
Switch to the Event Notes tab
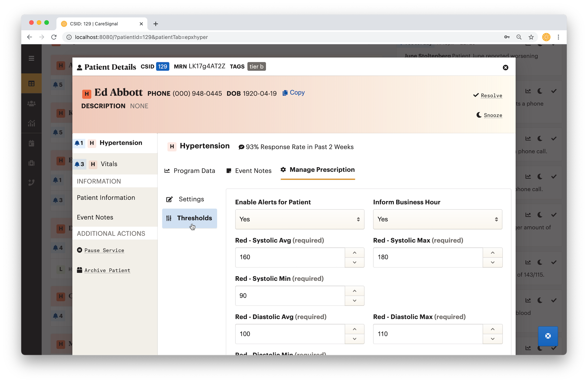[x=249, y=171]
